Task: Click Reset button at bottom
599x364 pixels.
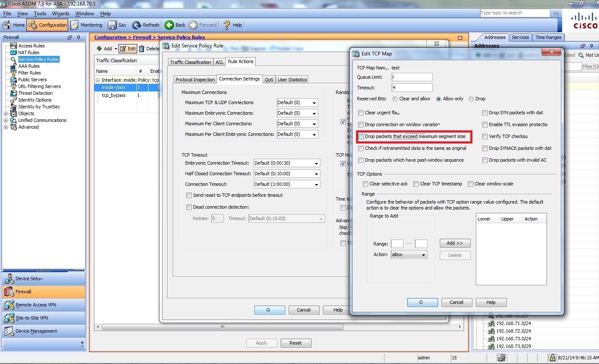Action: click(x=295, y=343)
